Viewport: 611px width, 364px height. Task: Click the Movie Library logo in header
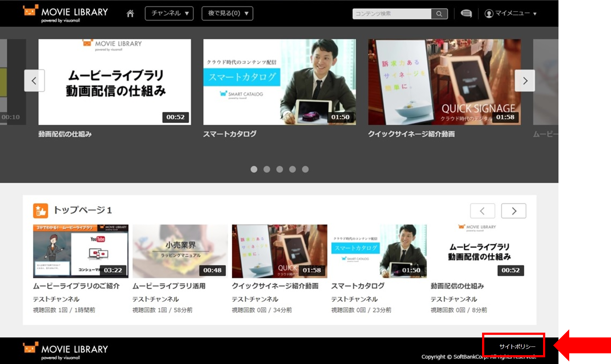pyautogui.click(x=65, y=14)
